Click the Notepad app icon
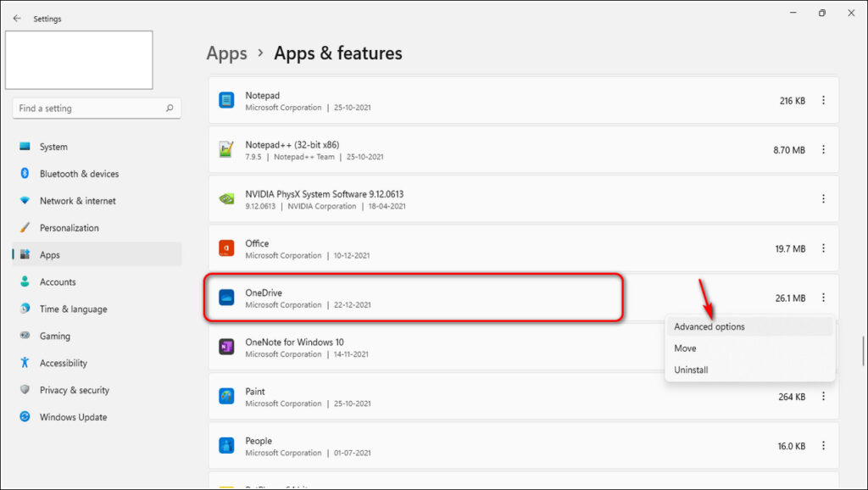 pyautogui.click(x=226, y=100)
